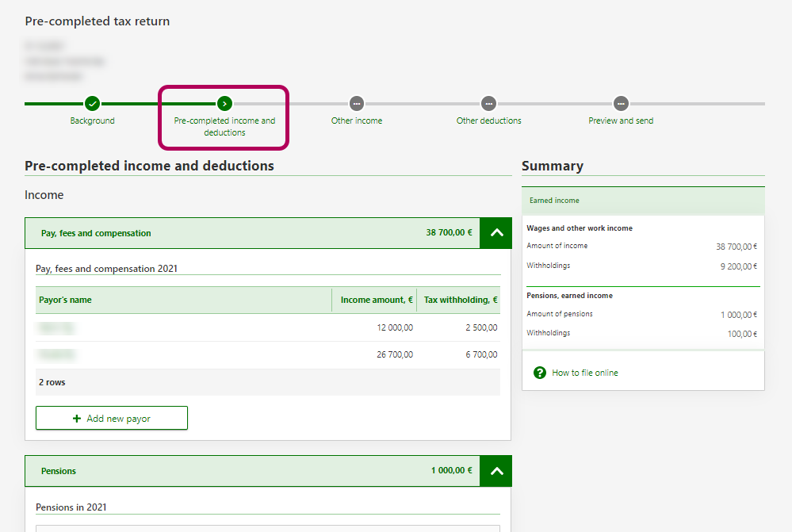792x532 pixels.
Task: Click the current step arrow circle icon
Action: pos(224,103)
